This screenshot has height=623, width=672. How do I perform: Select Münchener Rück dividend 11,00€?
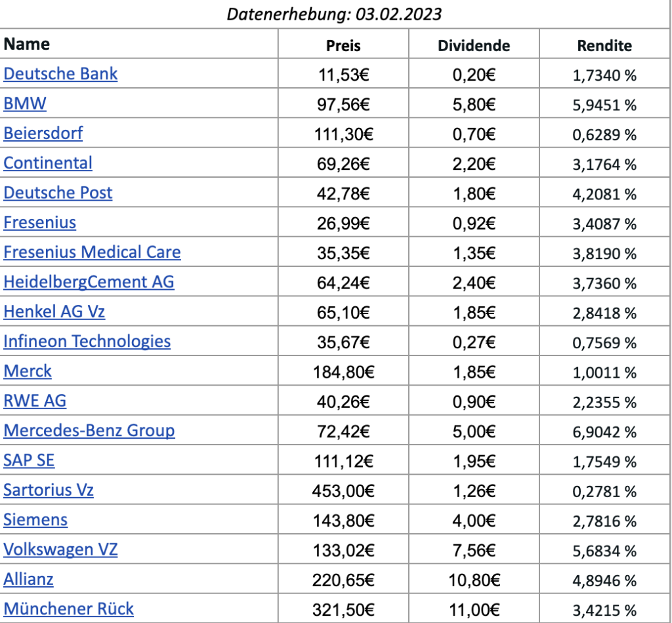(474, 610)
